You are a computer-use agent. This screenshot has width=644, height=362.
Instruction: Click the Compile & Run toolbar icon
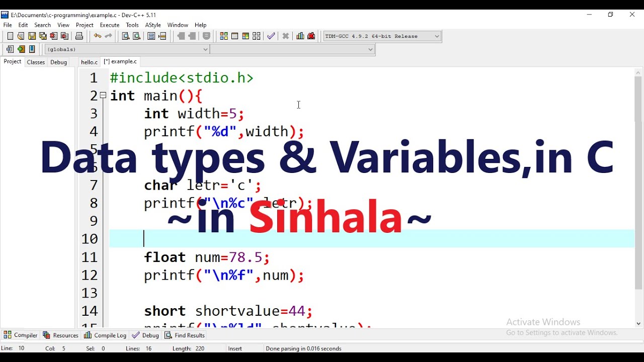(x=246, y=36)
